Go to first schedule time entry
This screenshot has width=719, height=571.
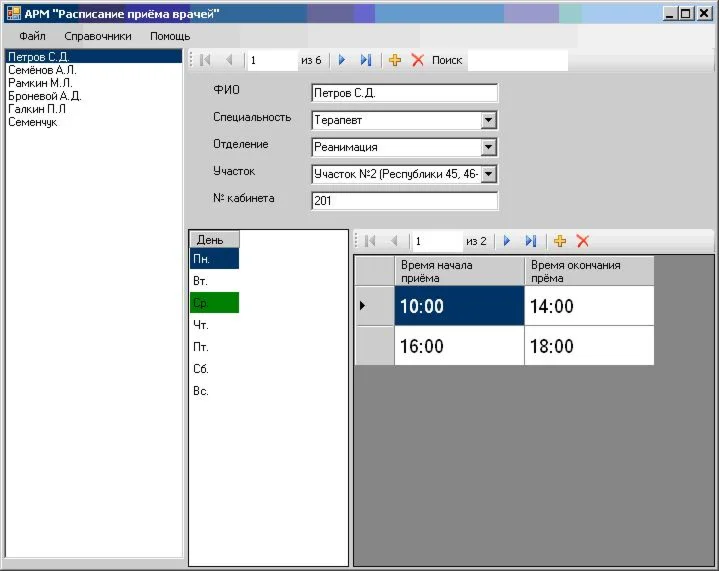(370, 241)
